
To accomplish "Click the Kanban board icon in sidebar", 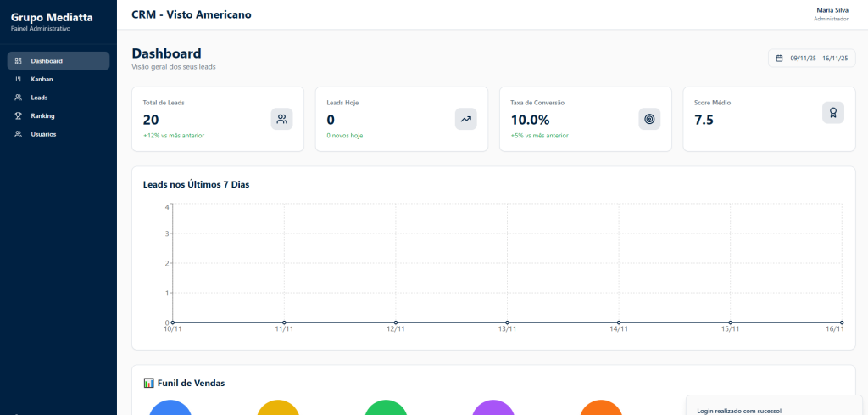I will [19, 79].
